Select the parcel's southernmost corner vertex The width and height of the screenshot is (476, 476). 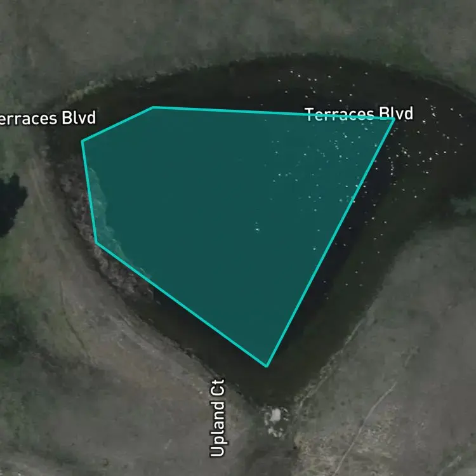[267, 366]
